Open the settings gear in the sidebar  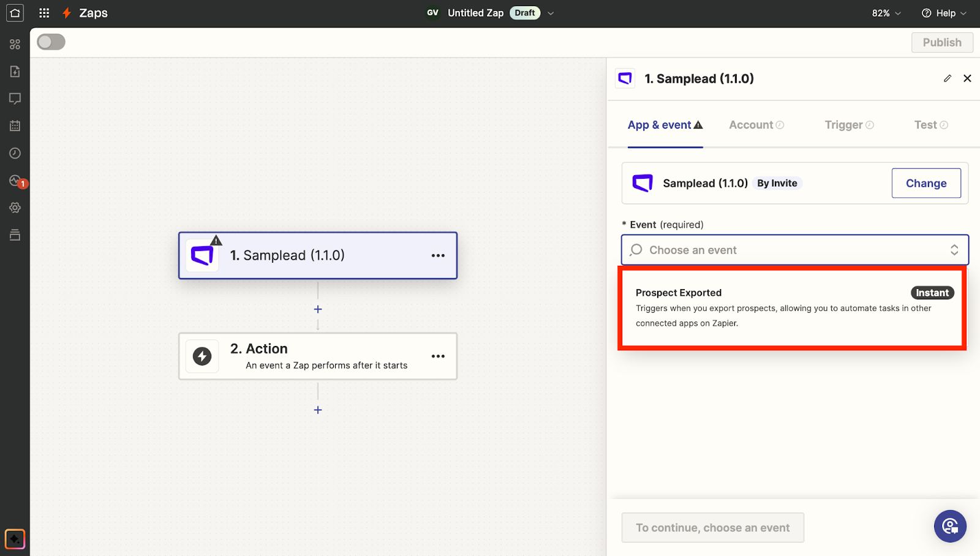[x=15, y=208]
